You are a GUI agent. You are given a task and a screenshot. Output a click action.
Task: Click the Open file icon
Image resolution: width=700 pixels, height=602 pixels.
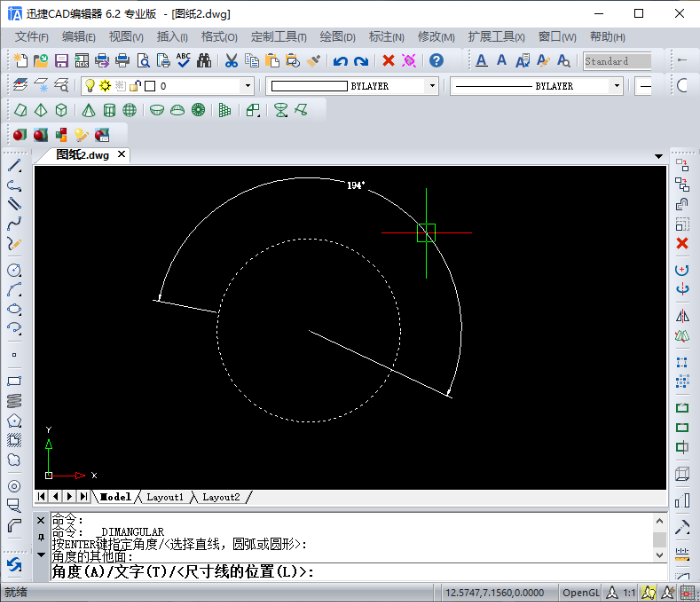coord(41,60)
